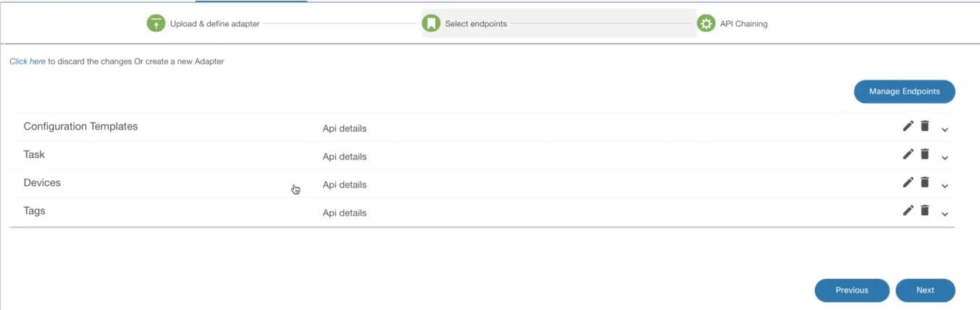The image size is (980, 310).
Task: Expand the Task row details
Action: click(945, 158)
